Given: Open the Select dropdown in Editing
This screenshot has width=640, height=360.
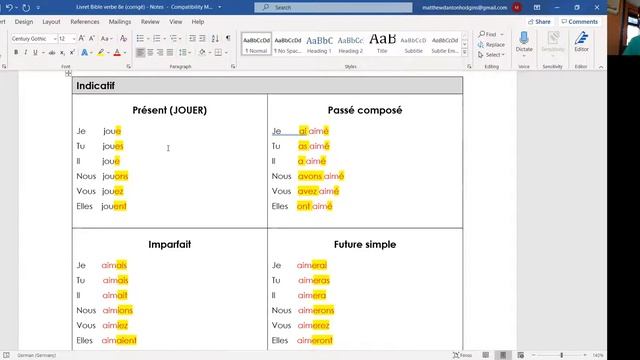Looking at the screenshot, I should click(491, 55).
